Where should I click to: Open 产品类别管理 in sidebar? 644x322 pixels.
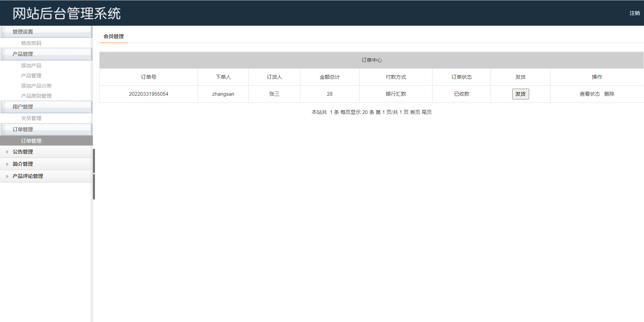36,96
